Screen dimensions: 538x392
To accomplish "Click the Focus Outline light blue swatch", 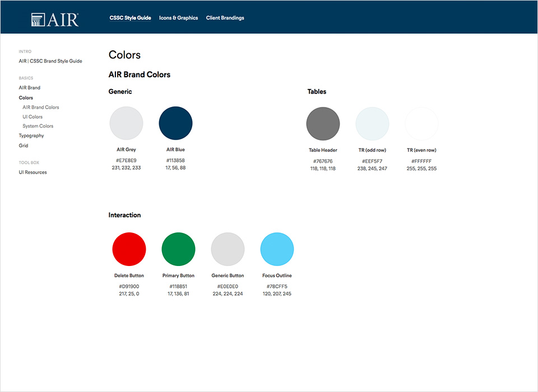I will point(277,249).
